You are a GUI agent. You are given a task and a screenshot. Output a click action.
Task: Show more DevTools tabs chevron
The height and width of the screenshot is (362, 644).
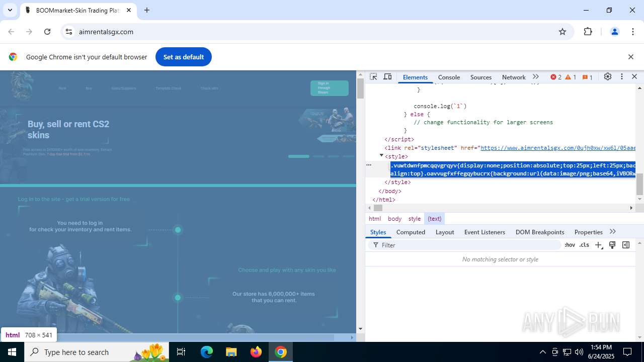point(536,77)
